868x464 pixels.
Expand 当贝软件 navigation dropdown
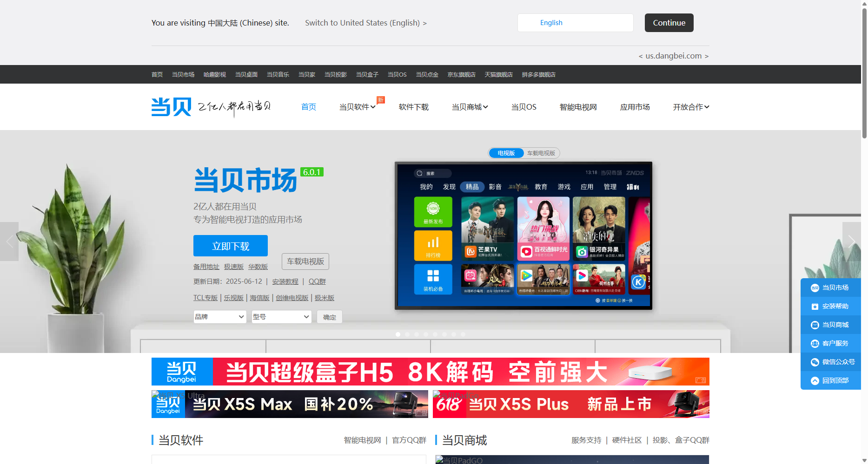(x=357, y=107)
